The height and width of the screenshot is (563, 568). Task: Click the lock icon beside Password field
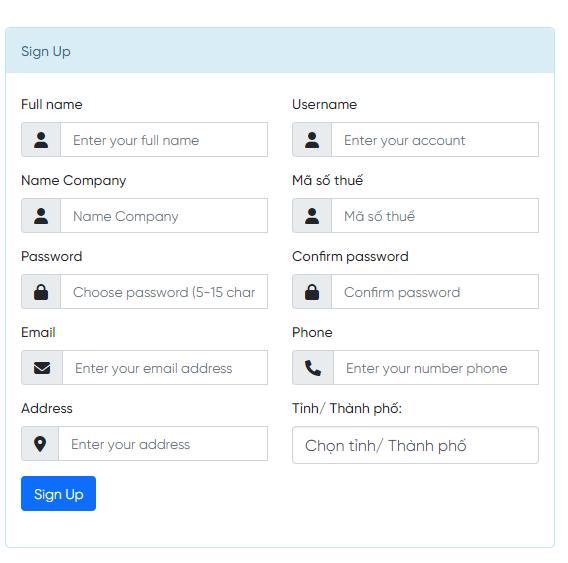[41, 292]
